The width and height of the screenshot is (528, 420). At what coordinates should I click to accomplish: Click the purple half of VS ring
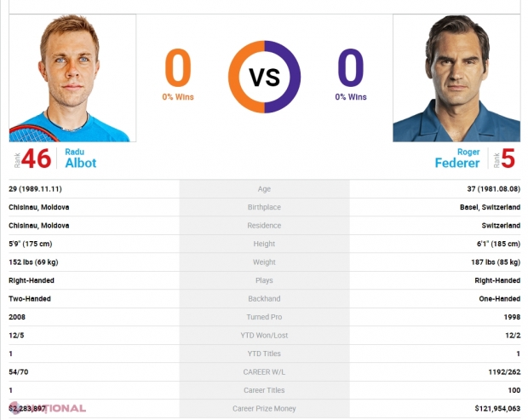click(x=295, y=77)
